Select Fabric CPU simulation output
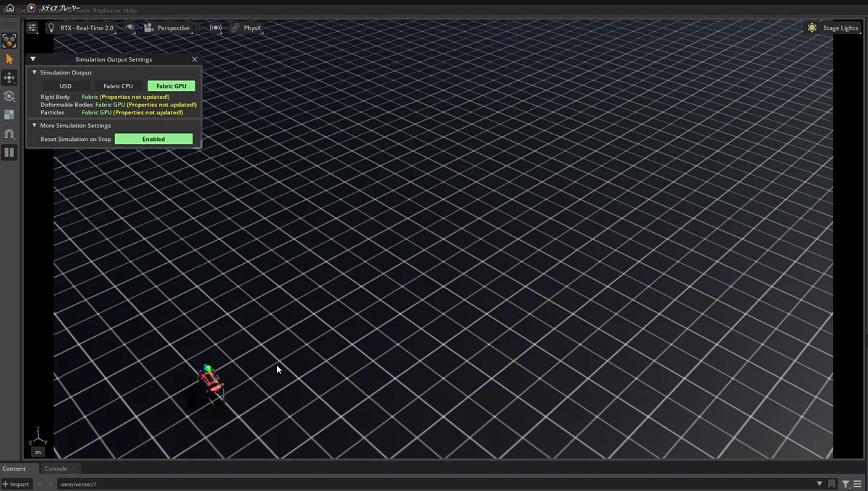The width and height of the screenshot is (868, 491). (118, 86)
